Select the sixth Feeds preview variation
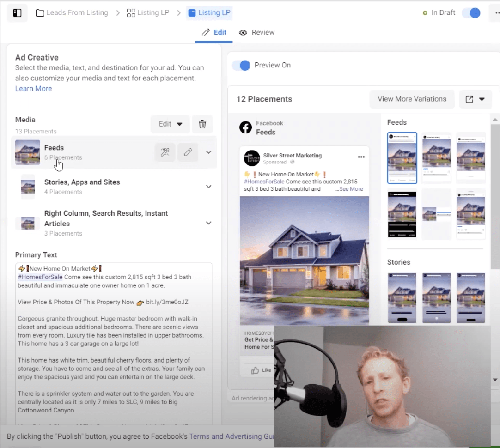 tap(471, 214)
